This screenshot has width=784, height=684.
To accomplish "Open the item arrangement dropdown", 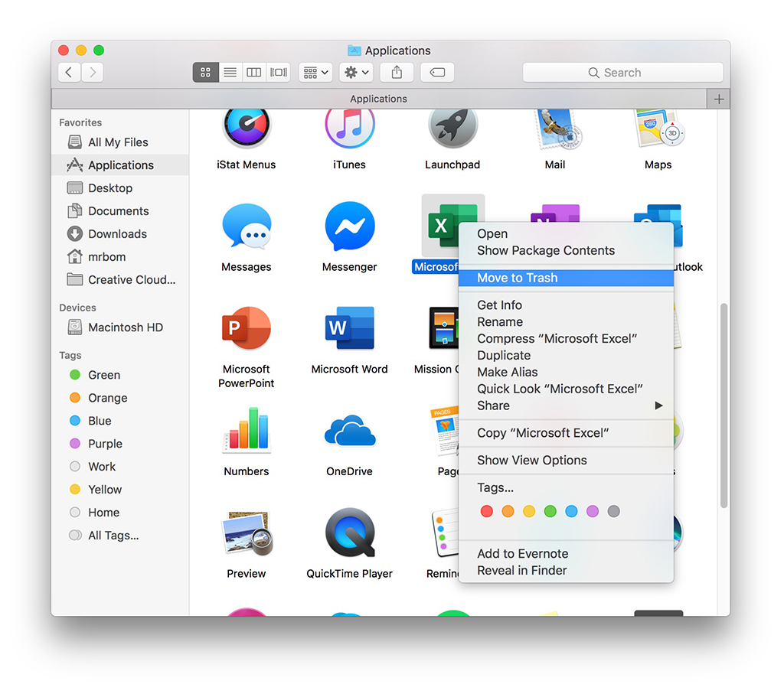I will pyautogui.click(x=315, y=73).
